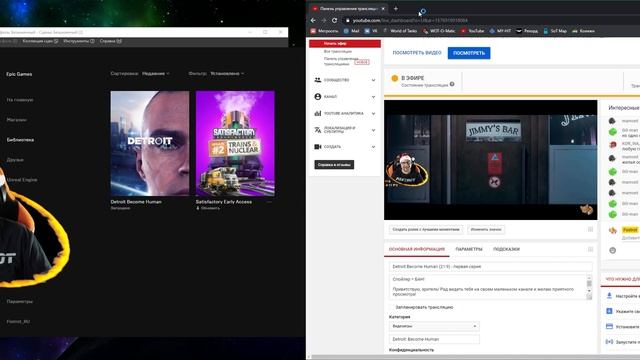Switch to ПАРАМЕТРЫ tab
640x360 pixels.
pos(469,249)
